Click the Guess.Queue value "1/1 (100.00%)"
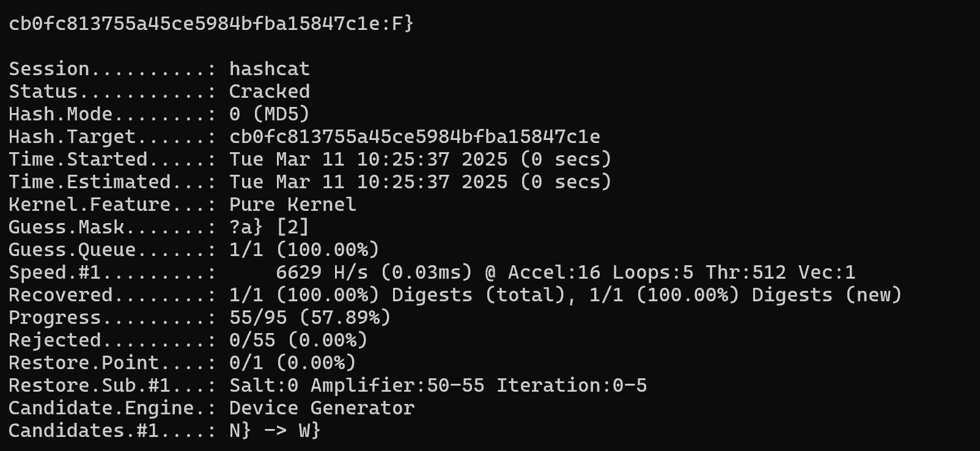This screenshot has width=980, height=451. pyautogui.click(x=304, y=250)
